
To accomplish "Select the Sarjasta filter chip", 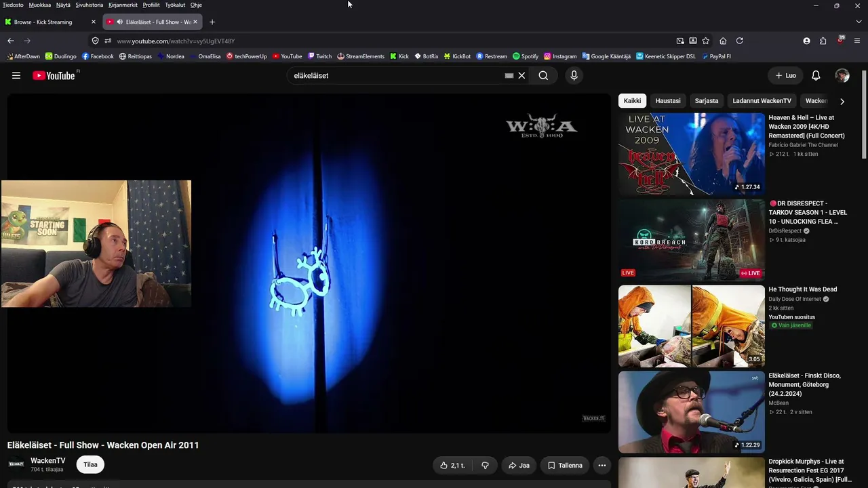I will [x=707, y=101].
